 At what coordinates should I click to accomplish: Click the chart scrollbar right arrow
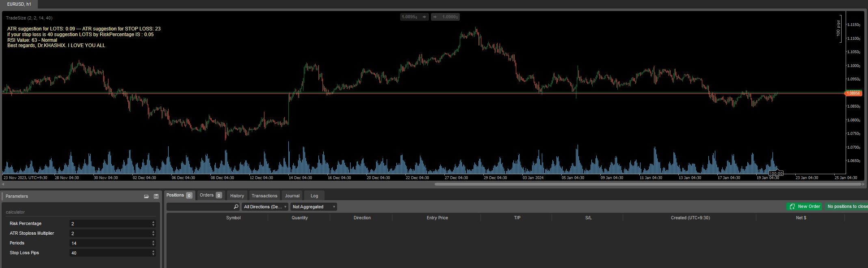pyautogui.click(x=863, y=184)
